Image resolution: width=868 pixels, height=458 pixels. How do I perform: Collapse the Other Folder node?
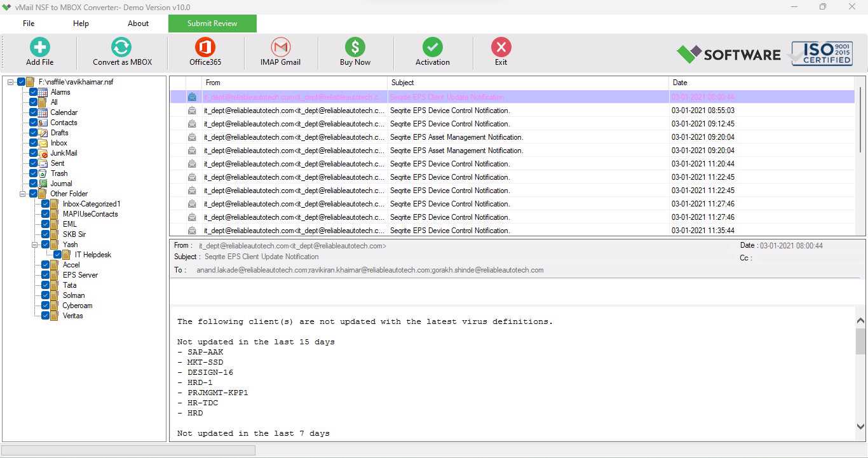coord(23,194)
